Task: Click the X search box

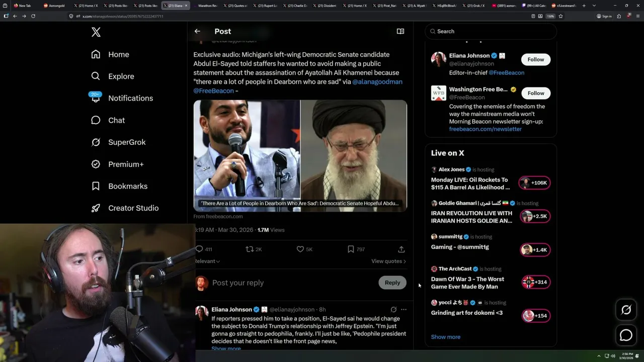Action: 491,31
